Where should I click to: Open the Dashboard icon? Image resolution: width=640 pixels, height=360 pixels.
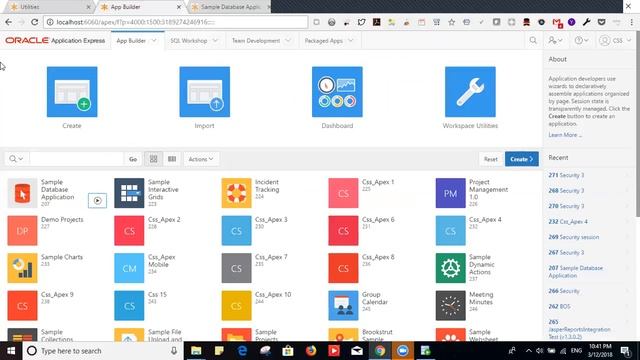(337, 92)
